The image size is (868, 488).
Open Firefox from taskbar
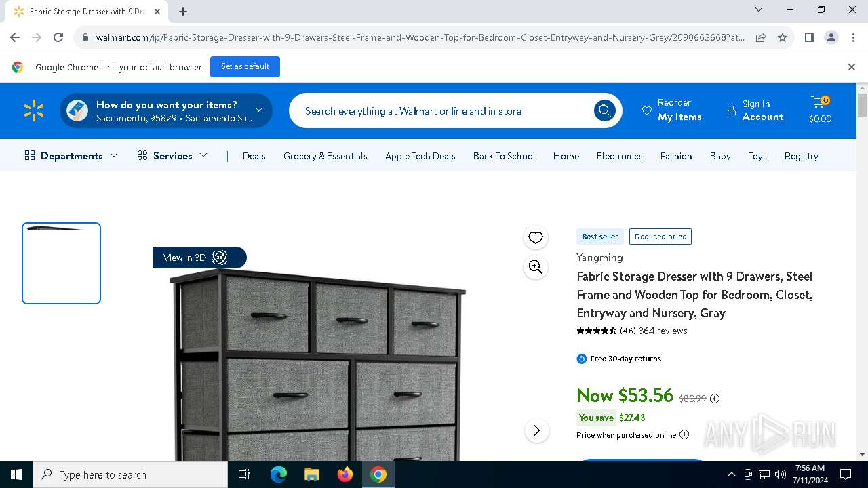tap(345, 474)
